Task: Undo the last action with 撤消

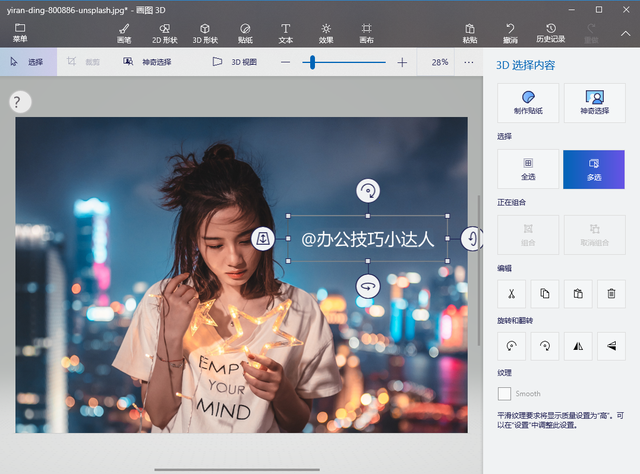Action: [511, 33]
